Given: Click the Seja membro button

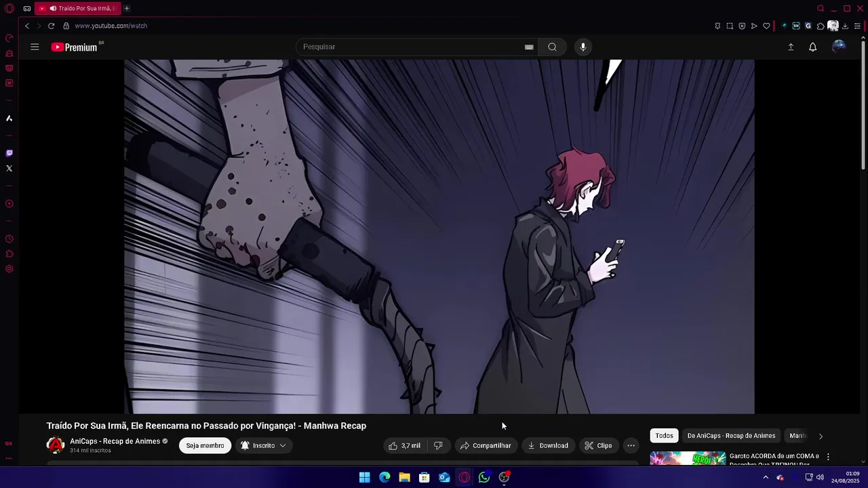Looking at the screenshot, I should (x=205, y=445).
